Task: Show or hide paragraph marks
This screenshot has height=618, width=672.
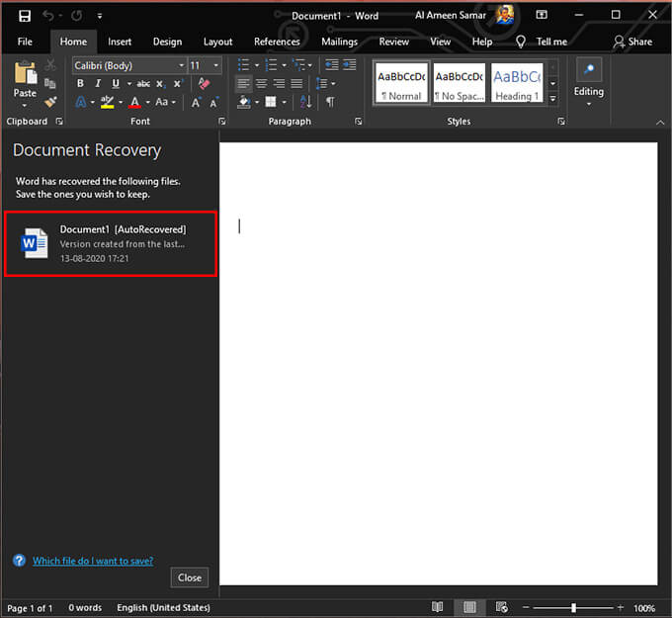Action: coord(330,102)
